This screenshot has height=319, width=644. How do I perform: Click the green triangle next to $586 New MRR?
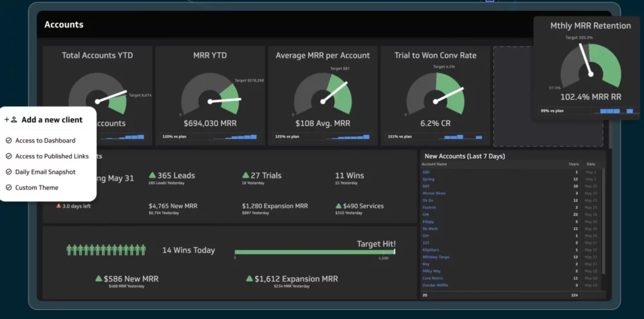point(99,278)
